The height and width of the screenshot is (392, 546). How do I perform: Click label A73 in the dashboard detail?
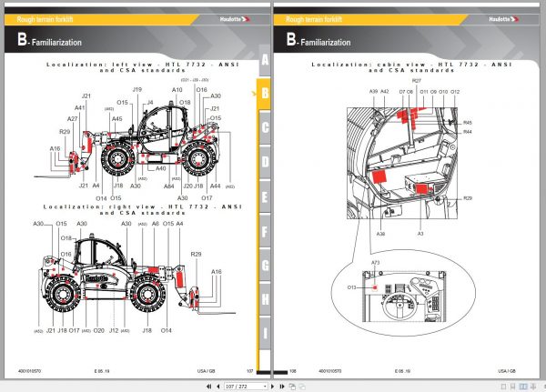tap(375, 263)
